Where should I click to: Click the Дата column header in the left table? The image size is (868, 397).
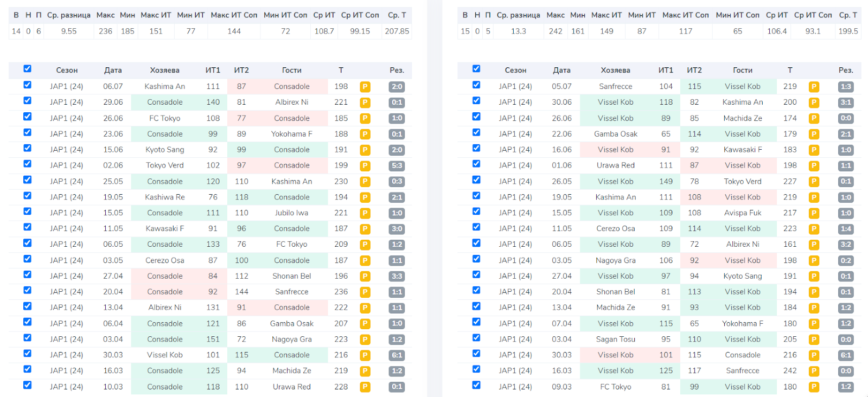[x=113, y=71]
